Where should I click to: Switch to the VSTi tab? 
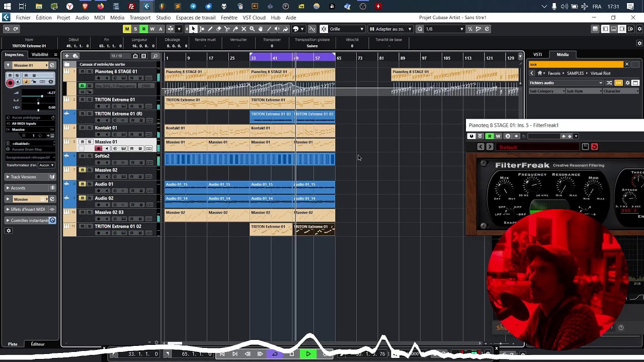538,54
